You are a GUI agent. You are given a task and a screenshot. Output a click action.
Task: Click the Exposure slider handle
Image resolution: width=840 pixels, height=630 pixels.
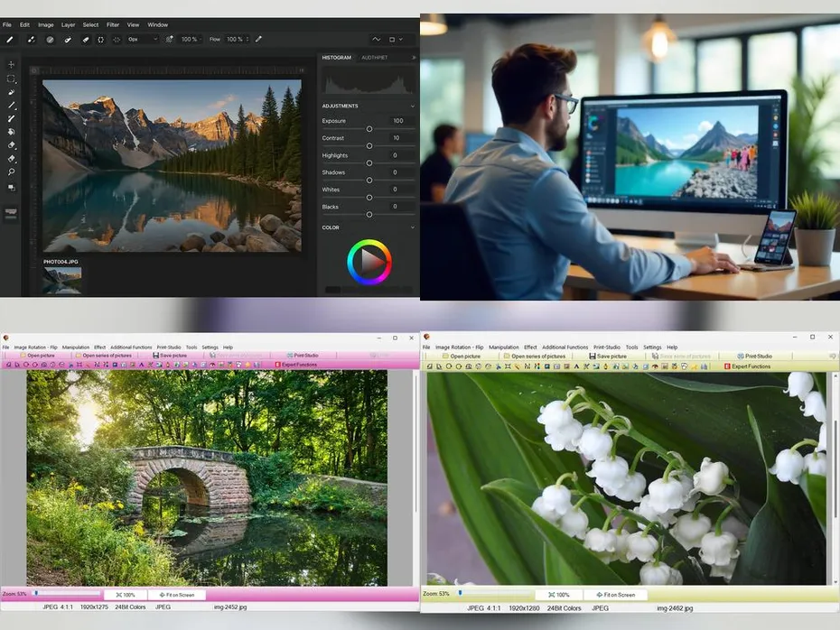pyautogui.click(x=369, y=129)
